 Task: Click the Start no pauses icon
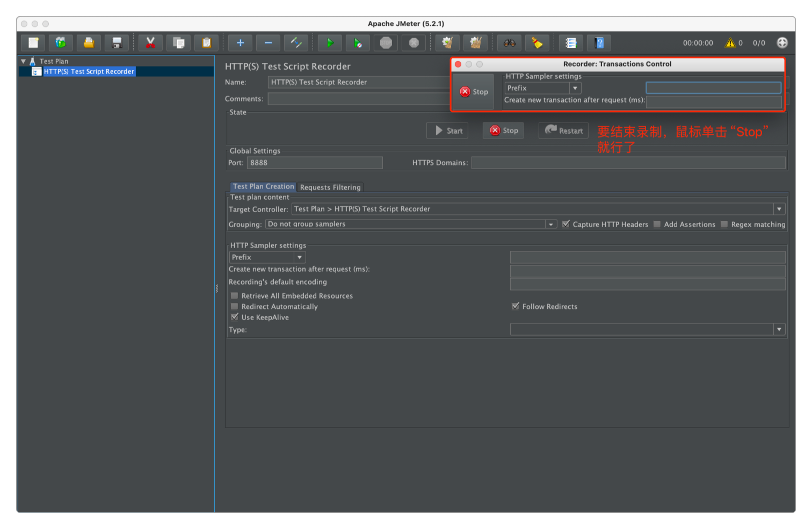pos(358,42)
